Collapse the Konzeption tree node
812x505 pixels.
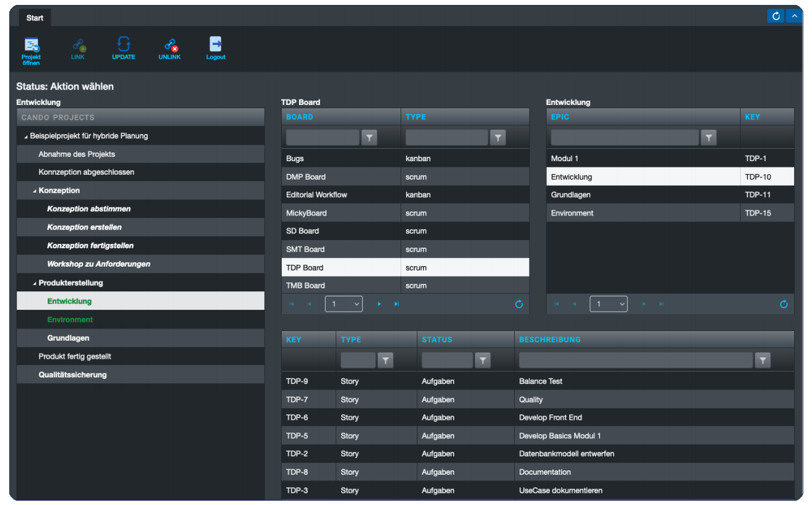35,191
